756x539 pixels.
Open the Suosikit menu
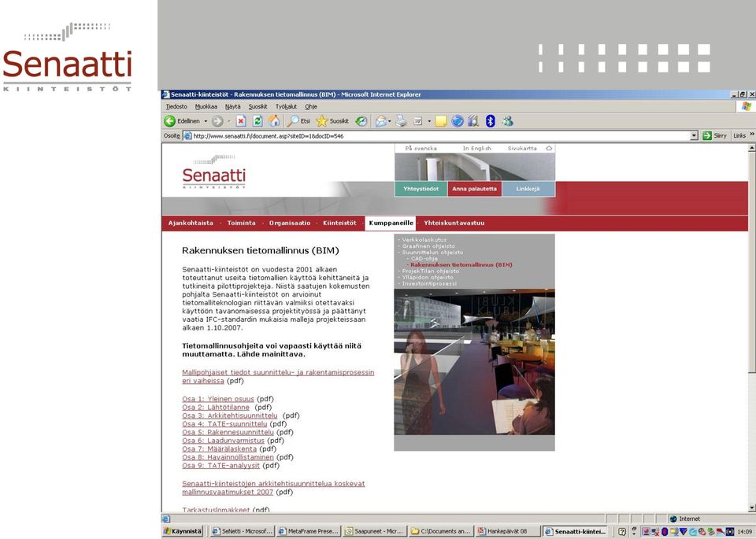(x=258, y=106)
